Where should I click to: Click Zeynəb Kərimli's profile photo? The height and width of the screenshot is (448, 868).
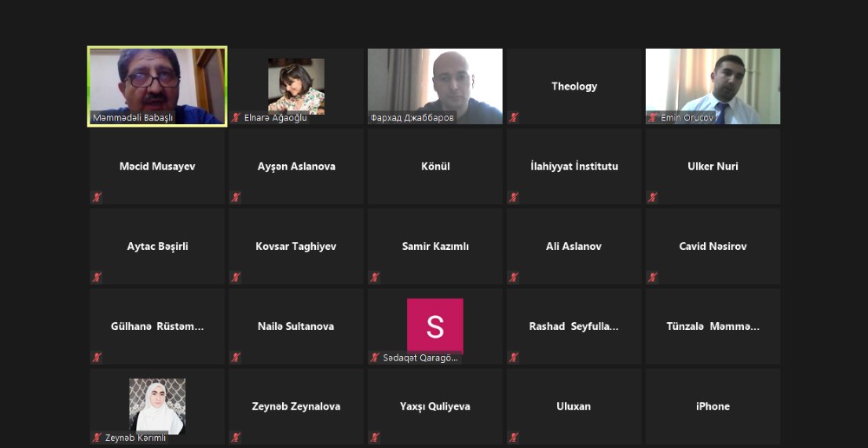click(x=157, y=406)
